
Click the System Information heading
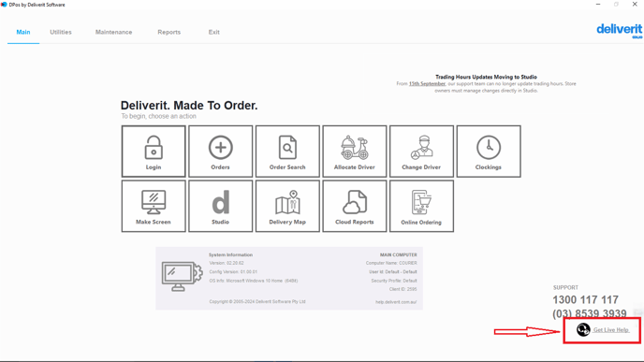(231, 254)
